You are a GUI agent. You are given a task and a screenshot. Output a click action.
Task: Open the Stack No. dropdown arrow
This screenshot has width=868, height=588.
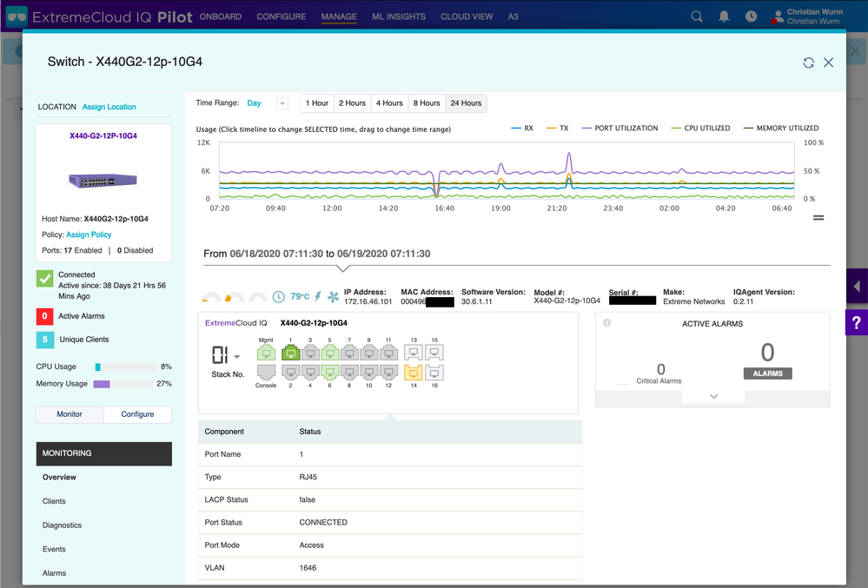pyautogui.click(x=237, y=357)
